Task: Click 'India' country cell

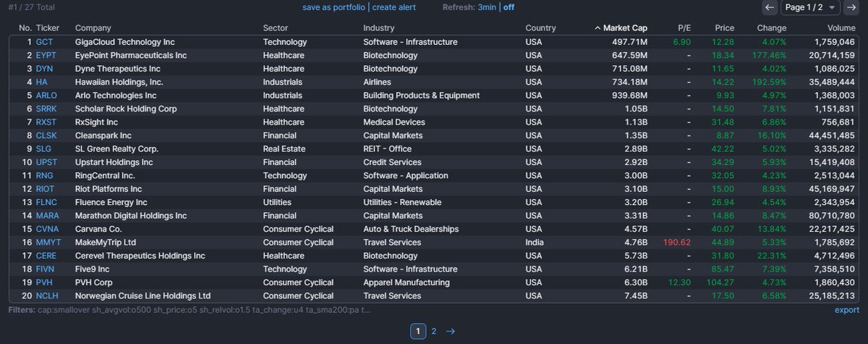Action: 535,243
